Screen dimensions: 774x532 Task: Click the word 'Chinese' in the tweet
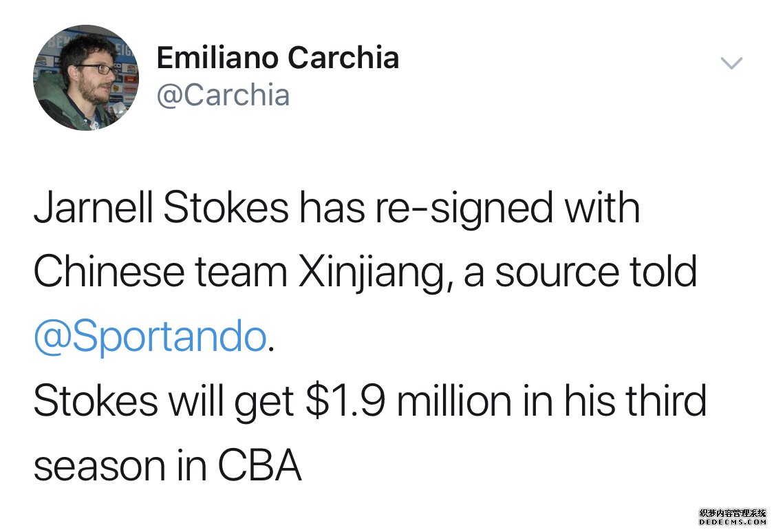pos(109,271)
